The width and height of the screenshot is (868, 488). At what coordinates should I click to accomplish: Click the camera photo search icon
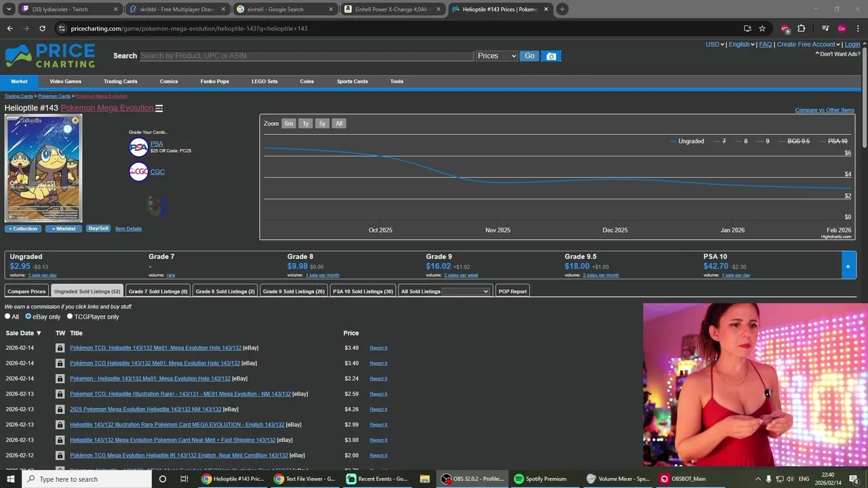(x=551, y=56)
